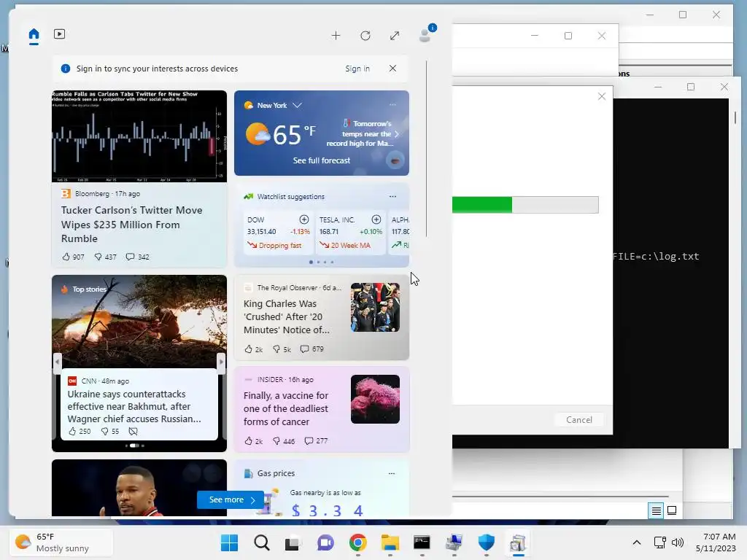Screen dimensions: 747x560
Task: Expand the widgets board to full view
Action: click(395, 36)
